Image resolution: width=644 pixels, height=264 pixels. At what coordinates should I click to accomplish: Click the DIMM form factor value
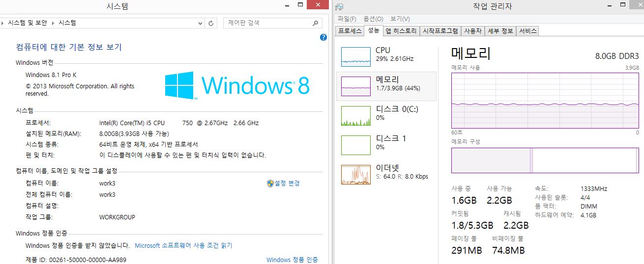click(588, 206)
